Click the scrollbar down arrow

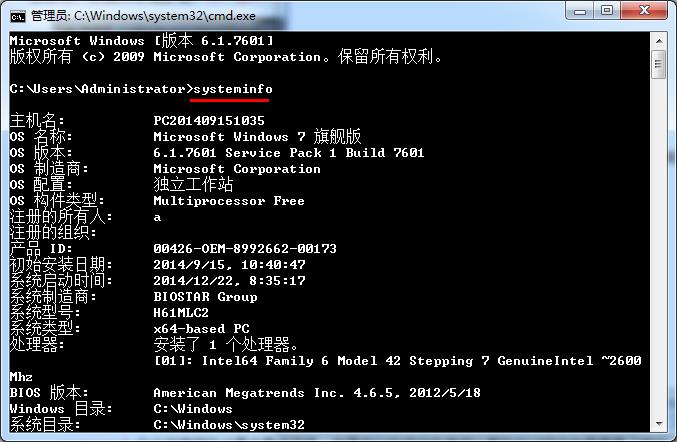[659, 423]
